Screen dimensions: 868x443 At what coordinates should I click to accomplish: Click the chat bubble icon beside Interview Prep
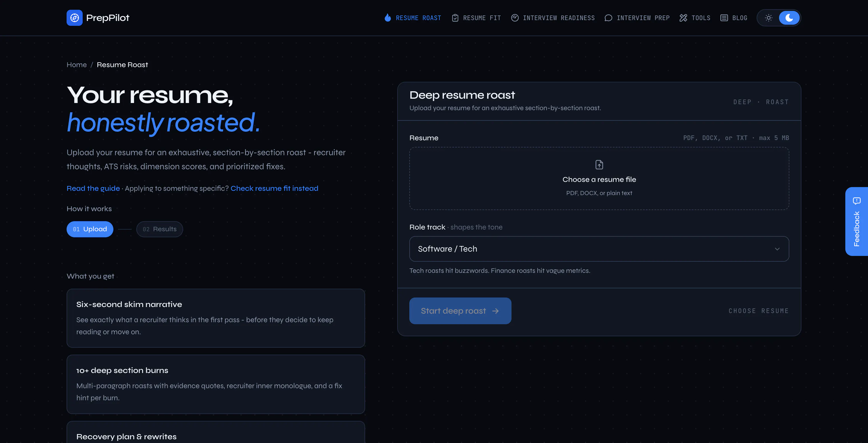pos(609,18)
